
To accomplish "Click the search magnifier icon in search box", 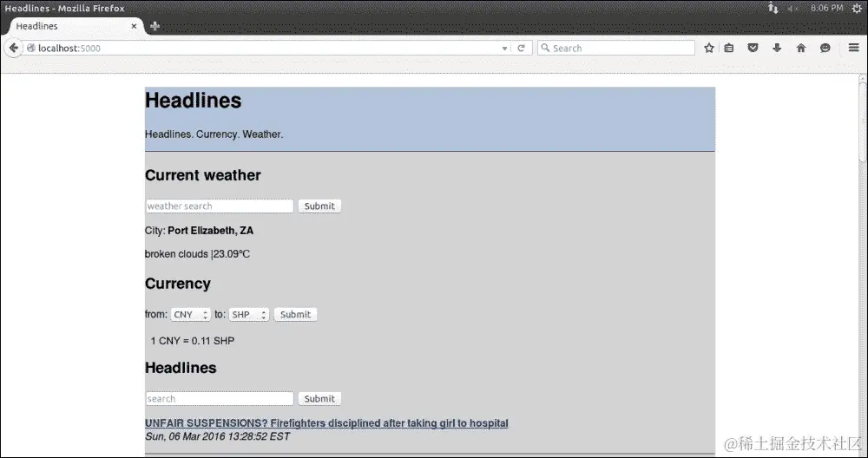I will [545, 48].
